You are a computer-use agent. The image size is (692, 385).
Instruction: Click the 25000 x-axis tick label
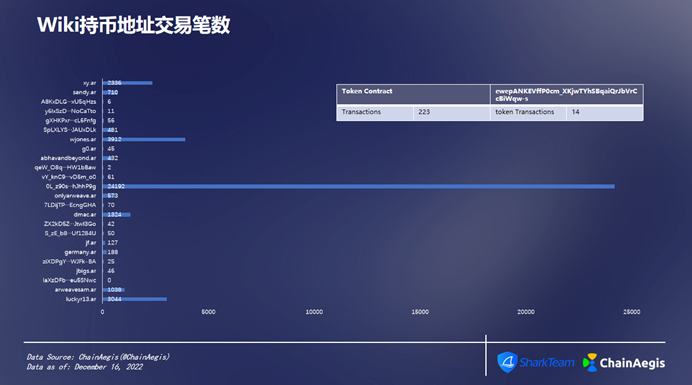coord(632,312)
